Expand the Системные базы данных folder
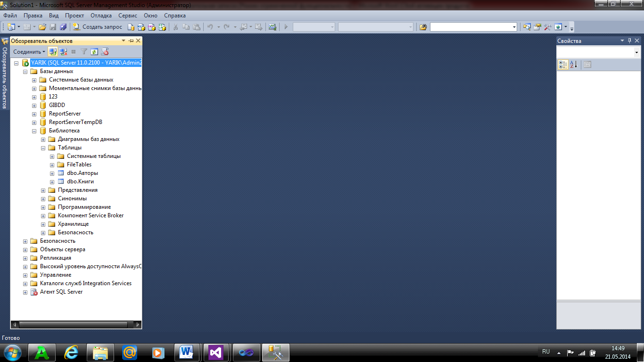 (34, 80)
